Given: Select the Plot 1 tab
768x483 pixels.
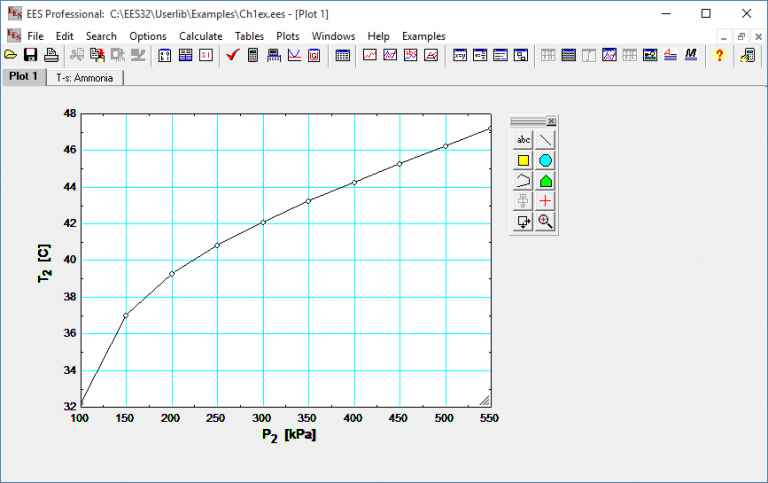Looking at the screenshot, I should click(24, 77).
